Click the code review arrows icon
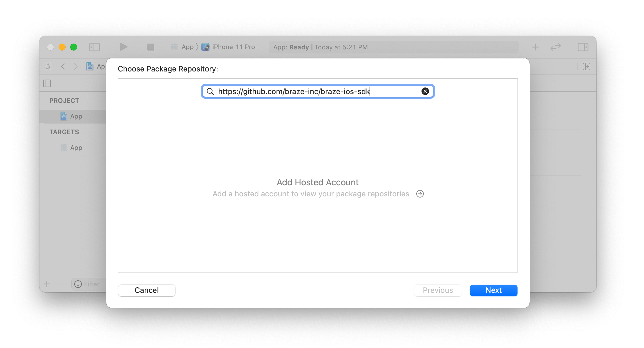Viewport: 644px width, 348px height. point(556,47)
